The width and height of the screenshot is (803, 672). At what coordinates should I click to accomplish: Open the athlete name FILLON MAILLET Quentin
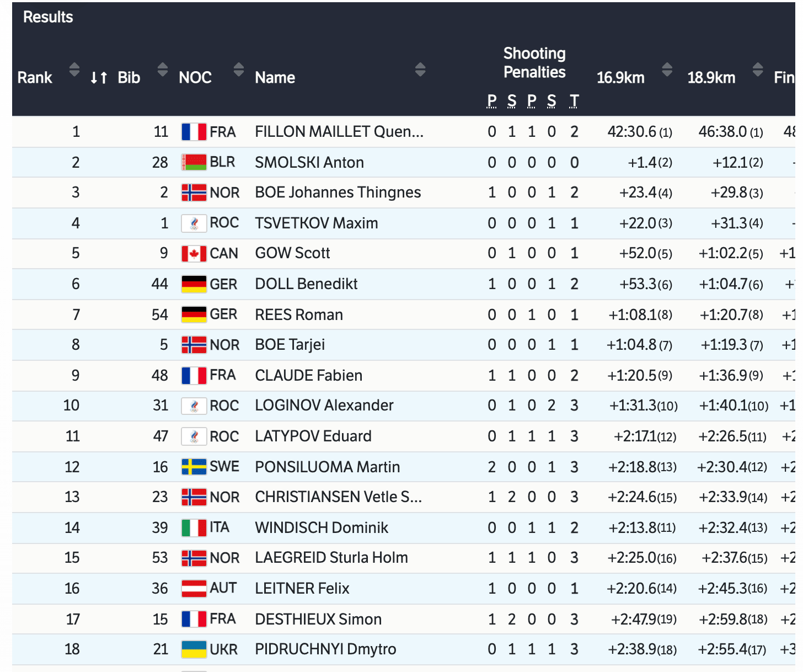coord(339,132)
